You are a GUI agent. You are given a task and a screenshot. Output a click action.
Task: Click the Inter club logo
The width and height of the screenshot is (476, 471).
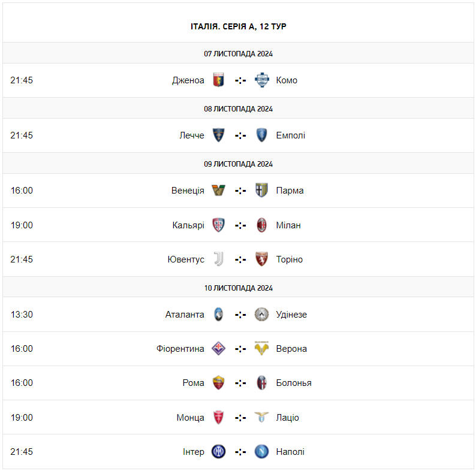coord(219,452)
